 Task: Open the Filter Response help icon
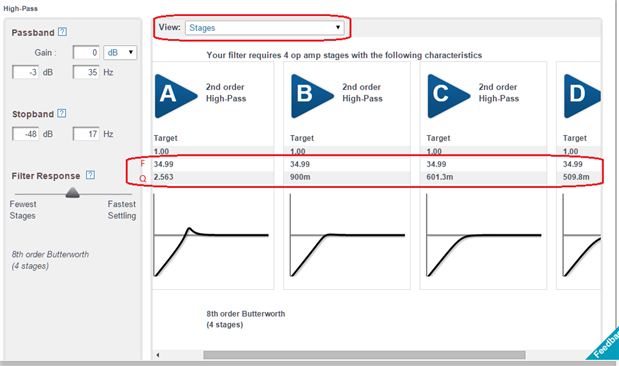coord(90,175)
